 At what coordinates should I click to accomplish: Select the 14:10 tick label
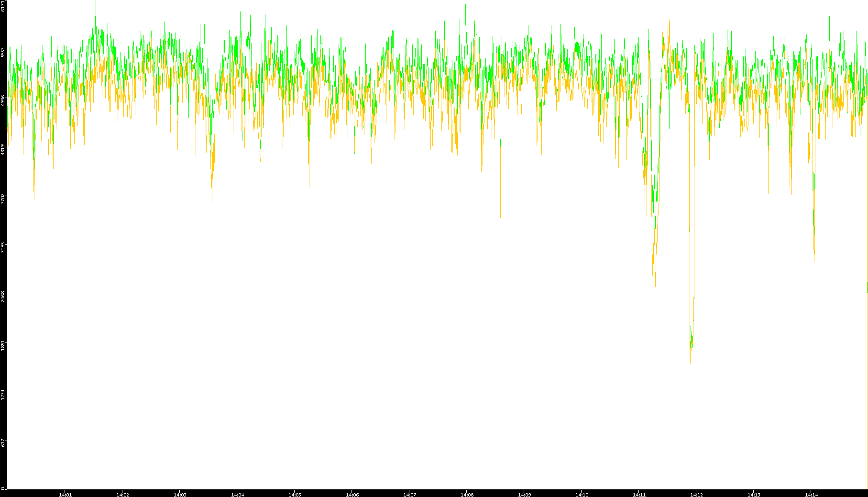pyautogui.click(x=582, y=495)
